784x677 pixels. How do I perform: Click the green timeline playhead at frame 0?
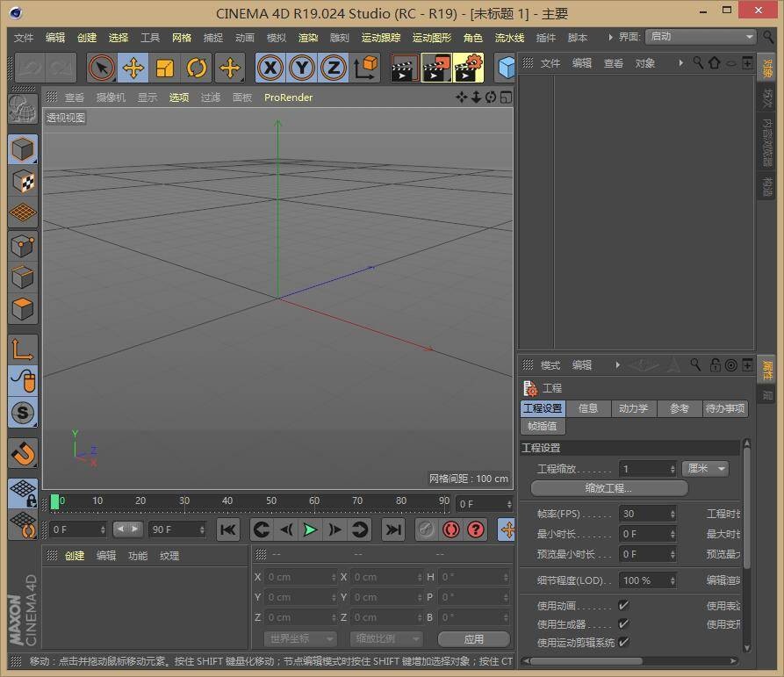(54, 501)
